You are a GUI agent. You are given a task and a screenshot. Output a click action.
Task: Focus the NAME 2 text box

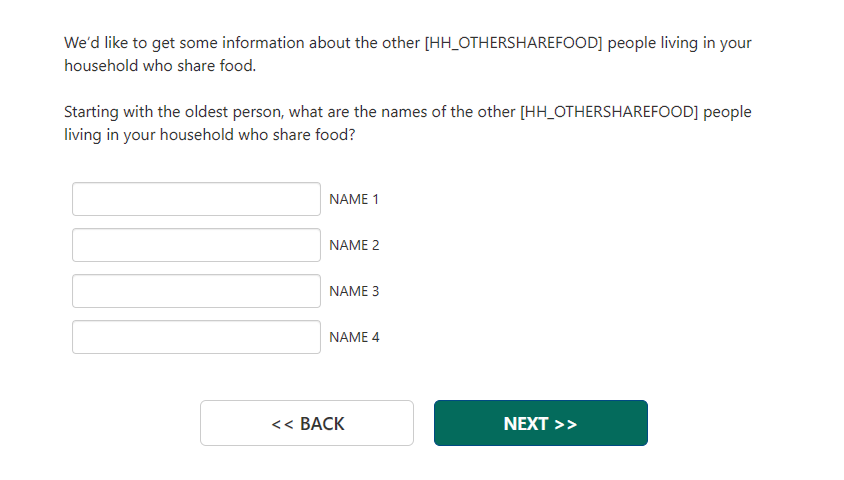coord(196,245)
